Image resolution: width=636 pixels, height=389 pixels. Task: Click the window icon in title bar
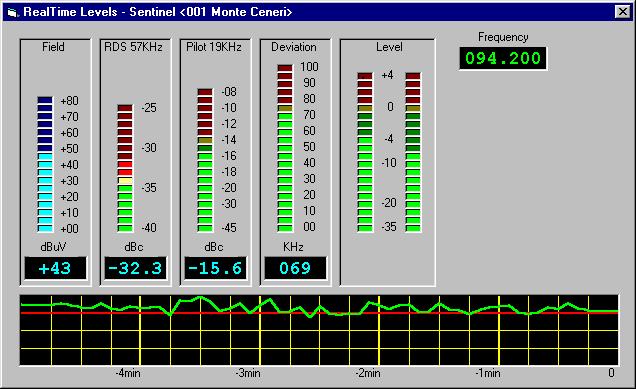tap(13, 12)
